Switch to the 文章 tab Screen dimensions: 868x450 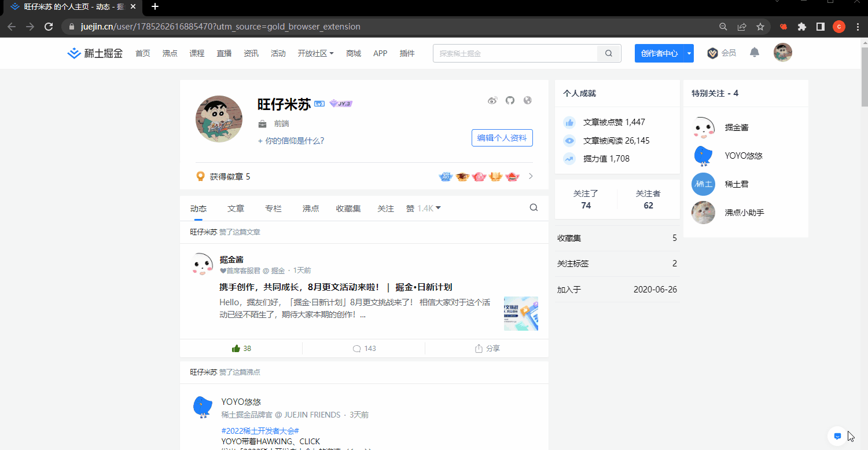pos(236,208)
